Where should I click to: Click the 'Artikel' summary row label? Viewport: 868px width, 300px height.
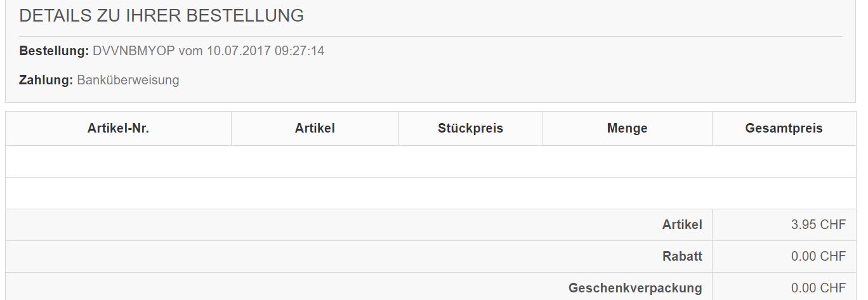coord(682,225)
